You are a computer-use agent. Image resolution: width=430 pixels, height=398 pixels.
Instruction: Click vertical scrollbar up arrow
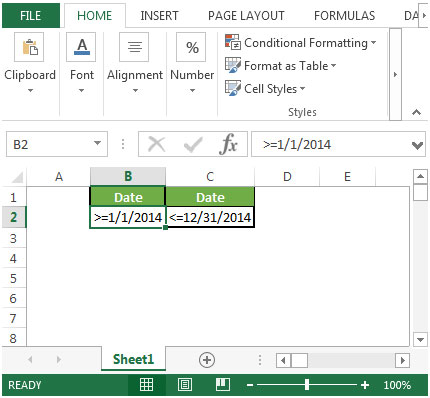coord(420,176)
